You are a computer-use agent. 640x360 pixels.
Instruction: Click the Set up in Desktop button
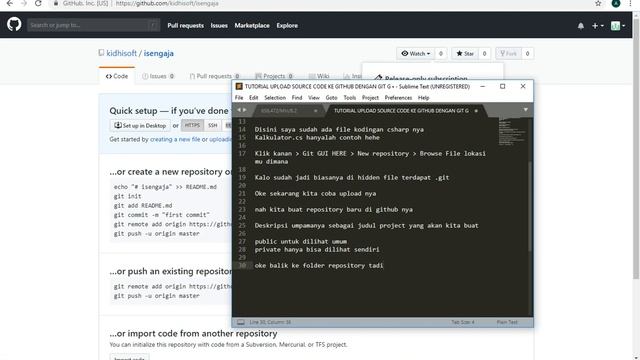point(140,125)
